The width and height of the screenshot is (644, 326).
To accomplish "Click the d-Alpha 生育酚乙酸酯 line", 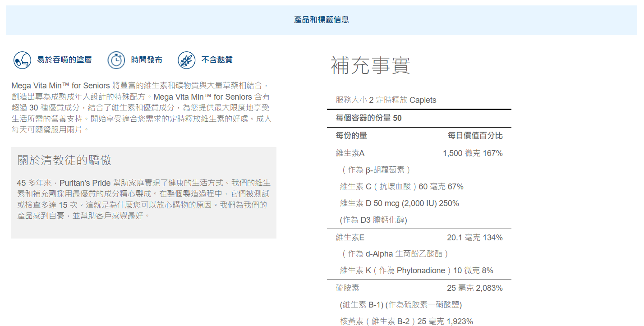I will click(395, 254).
